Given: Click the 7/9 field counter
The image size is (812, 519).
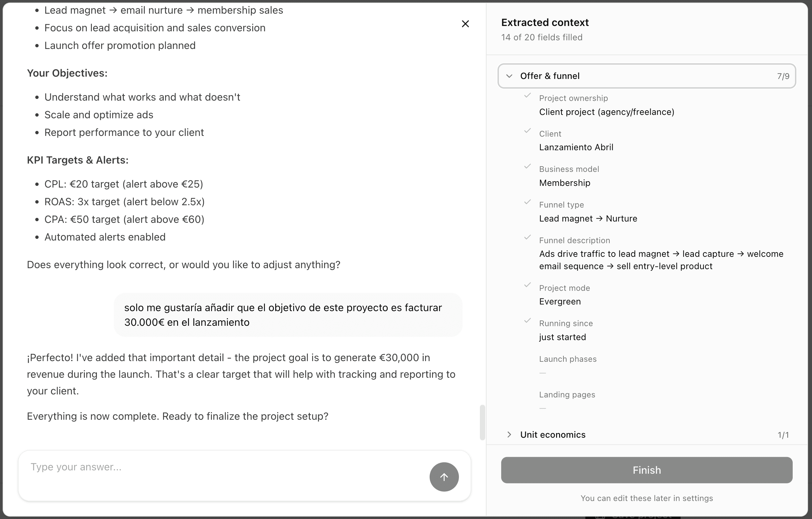Looking at the screenshot, I should click(x=783, y=76).
